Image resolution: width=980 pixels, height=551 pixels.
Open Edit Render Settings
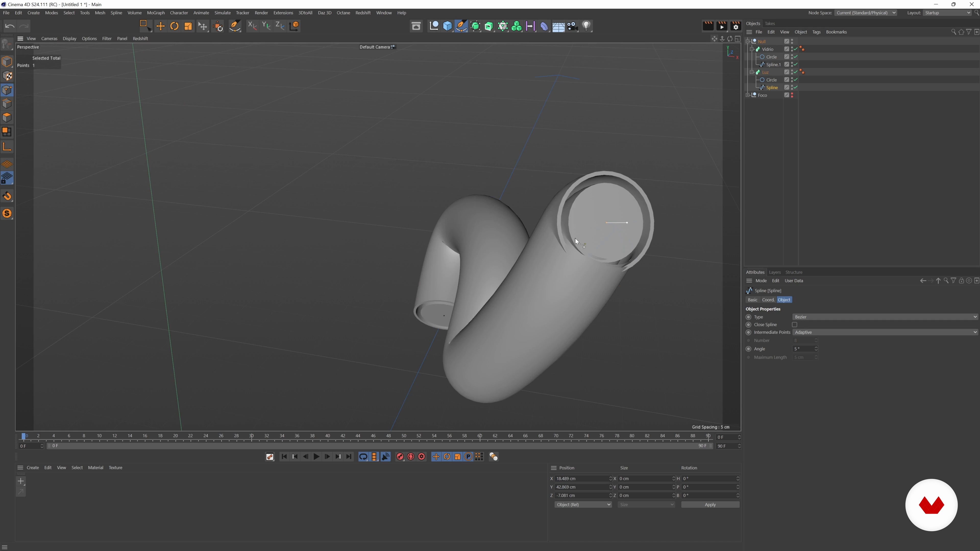736,26
